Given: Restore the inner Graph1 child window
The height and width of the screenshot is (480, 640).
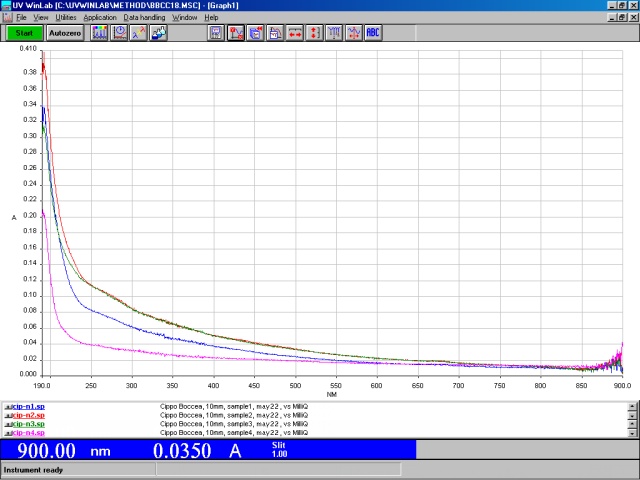Looking at the screenshot, I should 622,18.
